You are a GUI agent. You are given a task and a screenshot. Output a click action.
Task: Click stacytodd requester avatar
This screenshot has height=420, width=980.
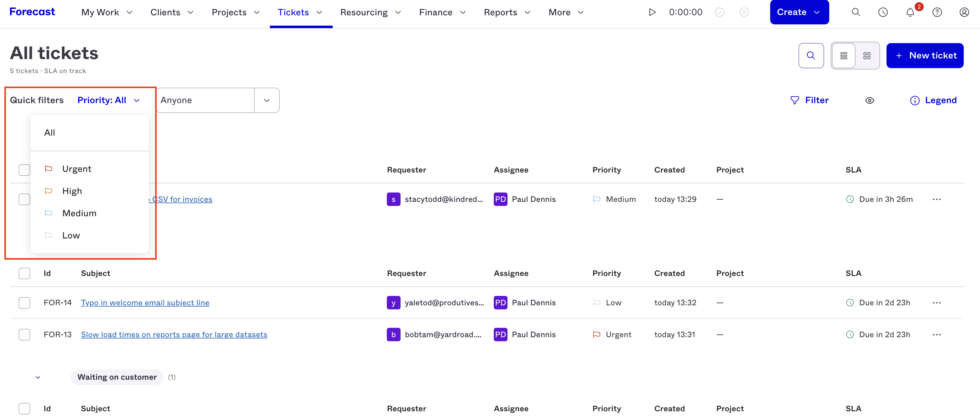(393, 200)
